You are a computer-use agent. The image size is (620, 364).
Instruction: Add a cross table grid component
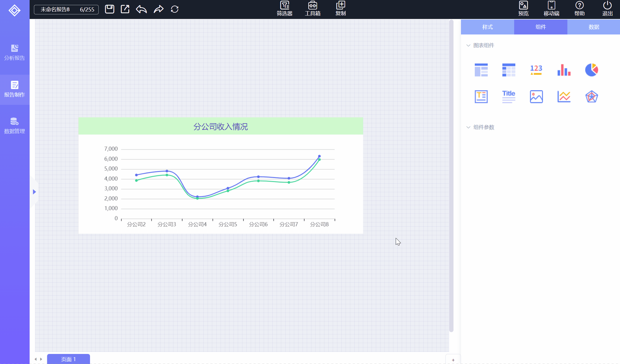[509, 70]
